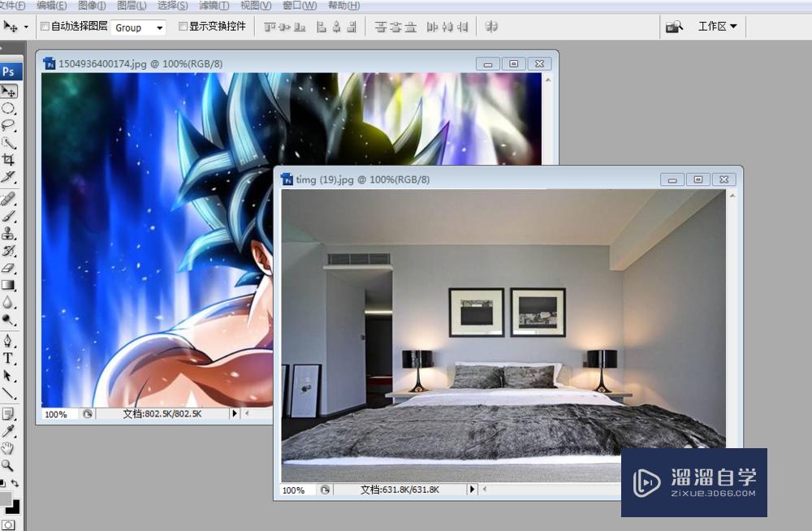The image size is (812, 531).
Task: Click align top edges button
Action: coord(270,27)
